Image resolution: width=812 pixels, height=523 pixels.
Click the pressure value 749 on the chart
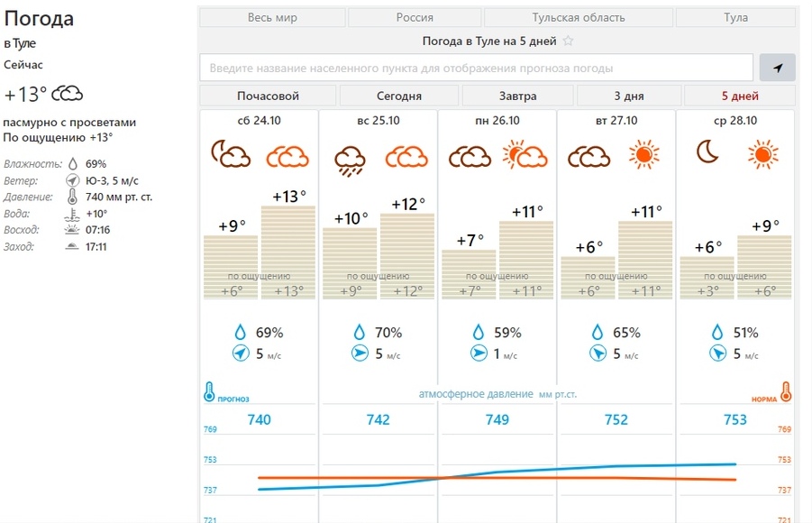pos(497,420)
